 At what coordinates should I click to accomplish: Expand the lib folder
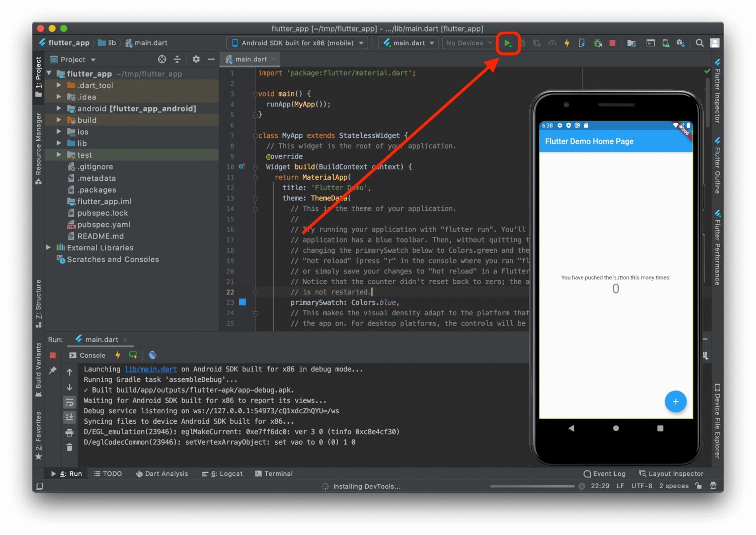click(x=59, y=143)
